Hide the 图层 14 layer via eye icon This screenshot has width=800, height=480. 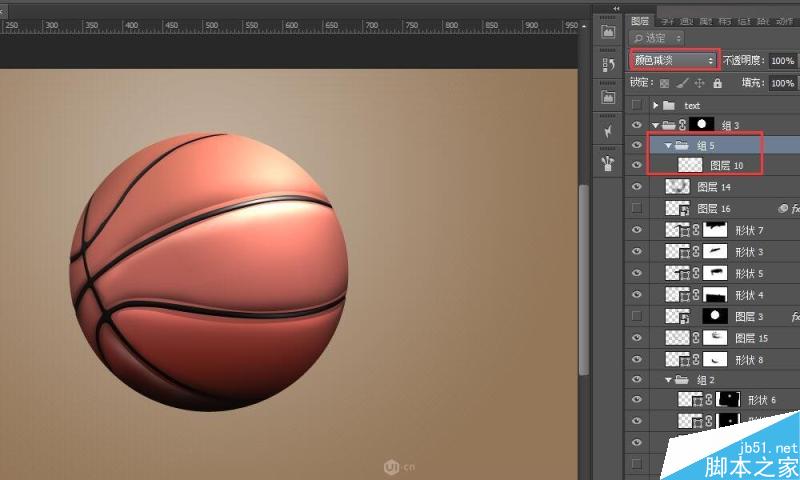coord(637,187)
